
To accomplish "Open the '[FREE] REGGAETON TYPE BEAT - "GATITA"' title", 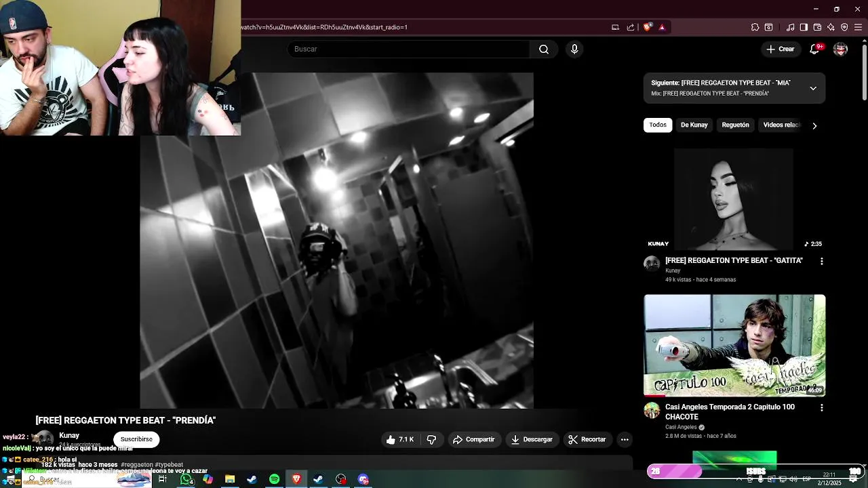I will [x=734, y=260].
